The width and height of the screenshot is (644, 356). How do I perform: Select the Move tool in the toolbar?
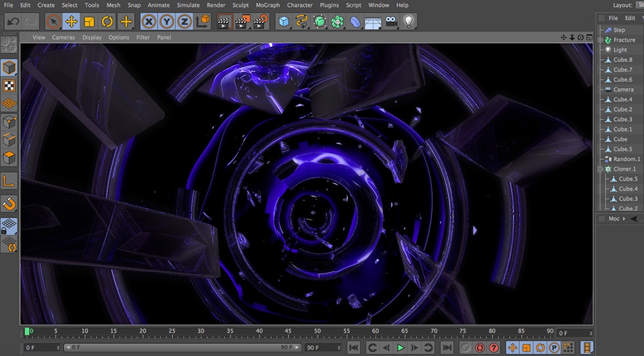coord(71,21)
